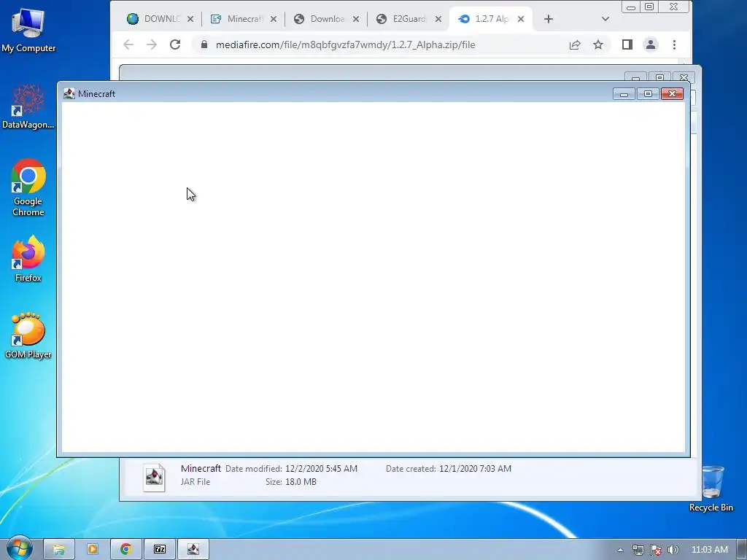
Task: Expand the Chrome tab search dropdown
Action: pos(605,19)
